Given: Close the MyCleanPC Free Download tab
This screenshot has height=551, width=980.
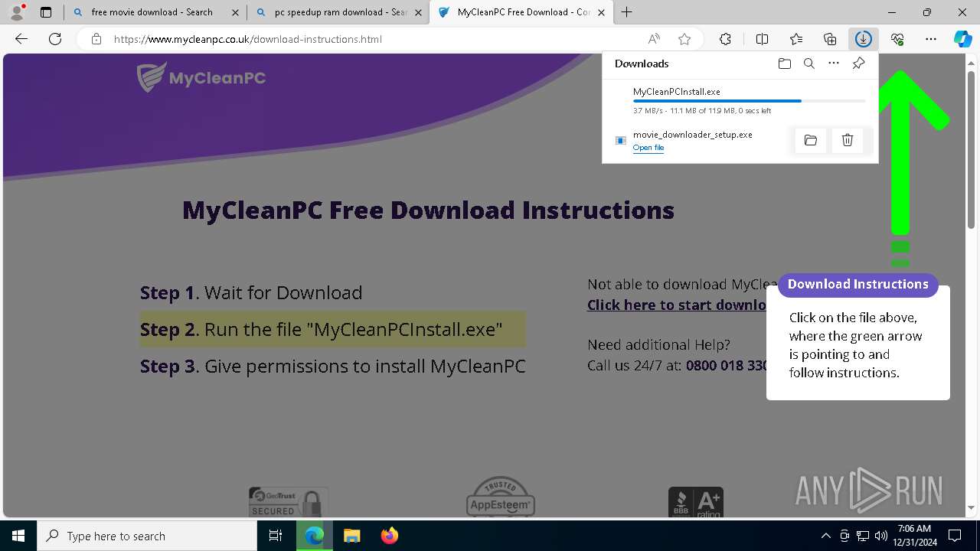Looking at the screenshot, I should (602, 12).
